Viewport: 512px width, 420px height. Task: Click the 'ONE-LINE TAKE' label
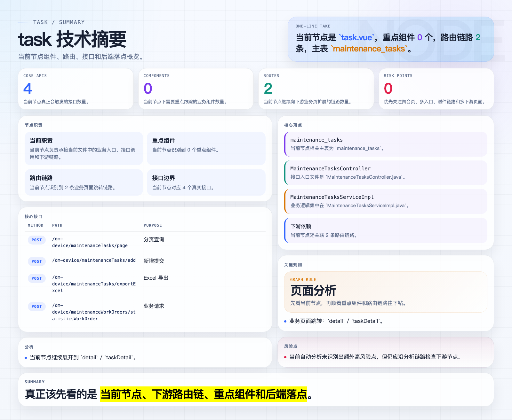(313, 26)
